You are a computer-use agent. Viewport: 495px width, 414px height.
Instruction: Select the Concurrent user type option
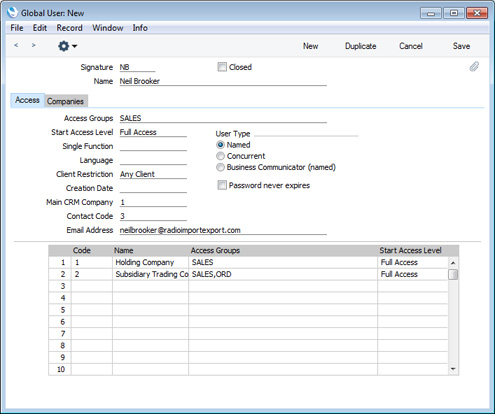click(x=220, y=156)
